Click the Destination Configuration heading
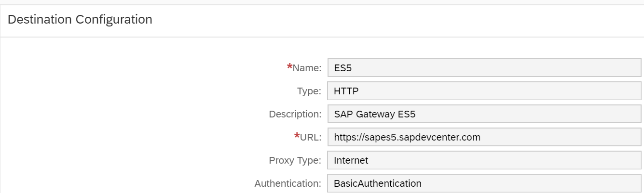 80,20
